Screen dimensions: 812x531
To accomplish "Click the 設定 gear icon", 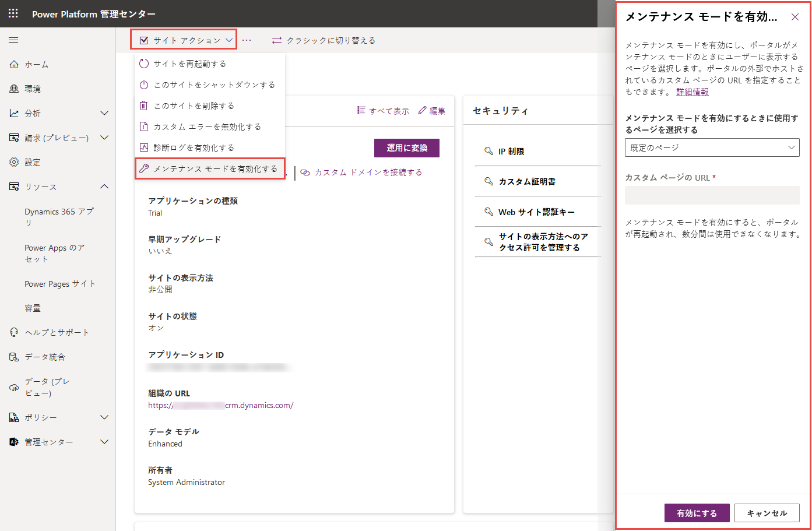I will 14,162.
